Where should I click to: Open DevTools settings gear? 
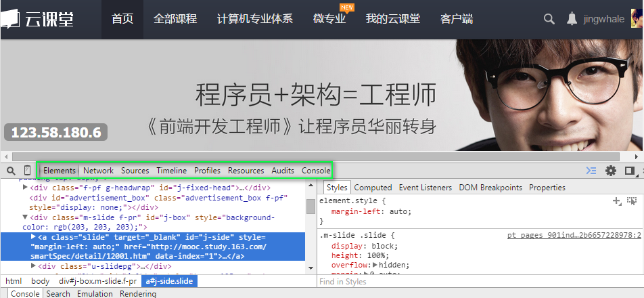click(x=611, y=171)
